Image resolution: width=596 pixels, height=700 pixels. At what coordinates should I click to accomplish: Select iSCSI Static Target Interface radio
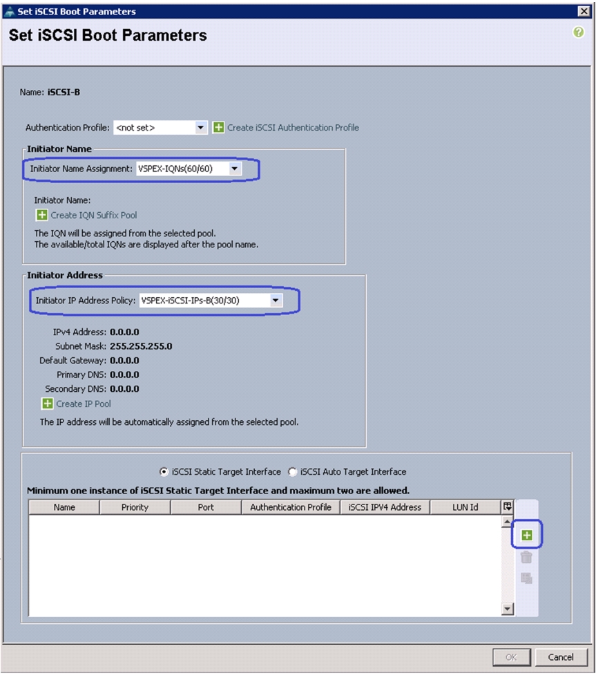point(164,472)
